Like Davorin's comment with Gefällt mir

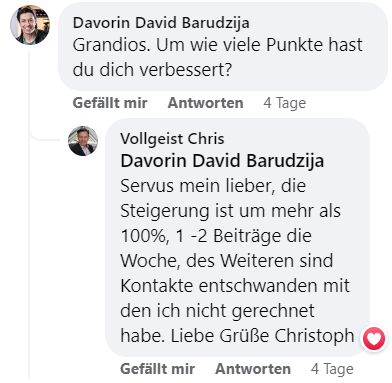pos(110,103)
